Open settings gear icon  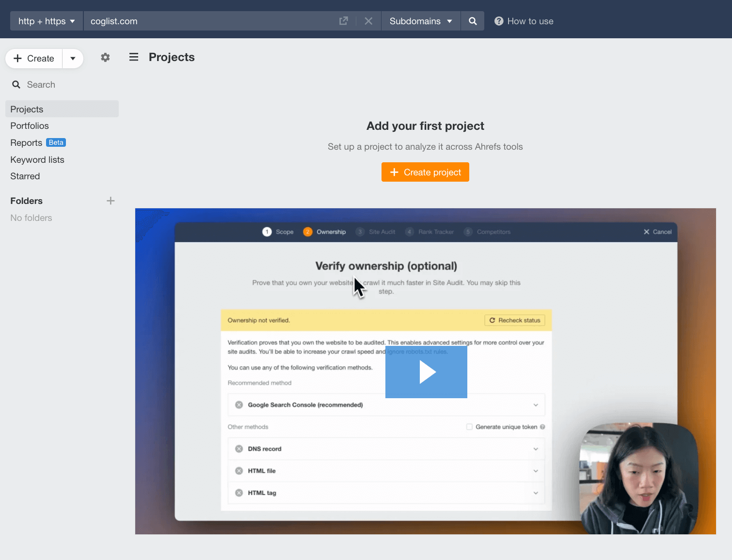(x=105, y=58)
